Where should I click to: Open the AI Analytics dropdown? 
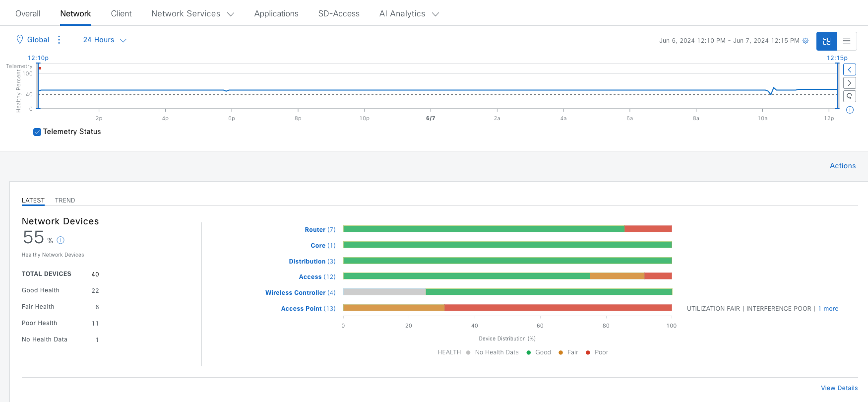[x=409, y=14]
